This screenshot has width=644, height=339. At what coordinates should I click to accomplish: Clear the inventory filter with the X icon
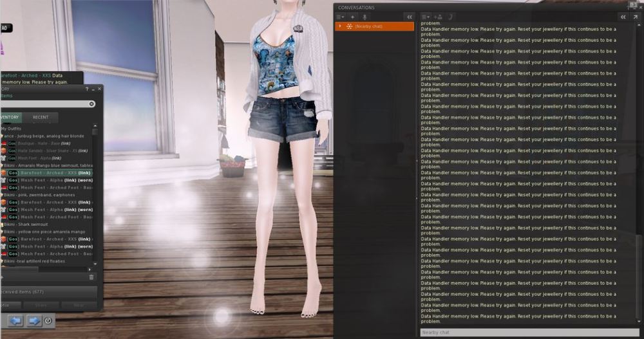[91, 104]
